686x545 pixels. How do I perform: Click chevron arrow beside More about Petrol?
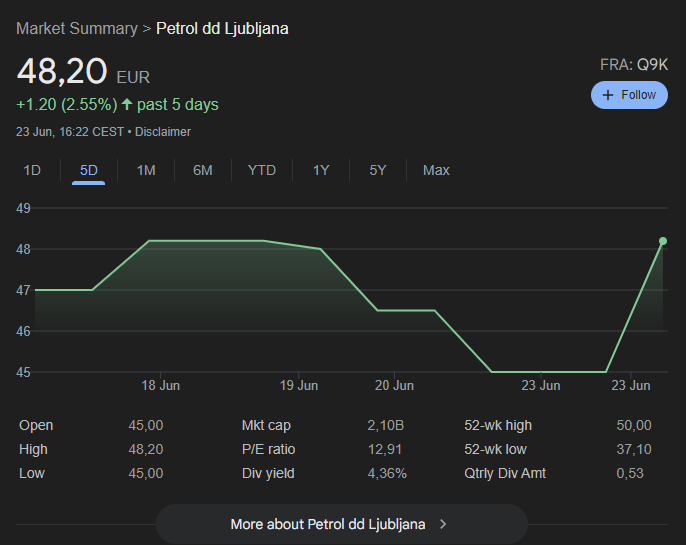coord(443,524)
